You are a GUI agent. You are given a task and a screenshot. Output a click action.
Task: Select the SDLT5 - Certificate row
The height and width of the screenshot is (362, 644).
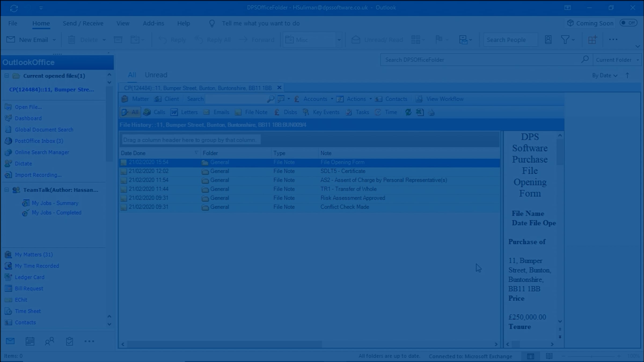[309, 171]
